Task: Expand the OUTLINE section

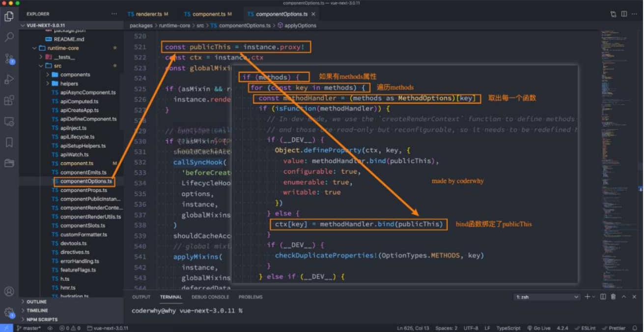Action: pos(36,302)
